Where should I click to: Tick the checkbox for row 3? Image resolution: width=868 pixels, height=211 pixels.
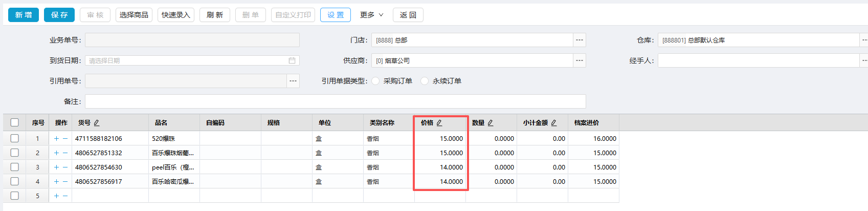coord(14,167)
